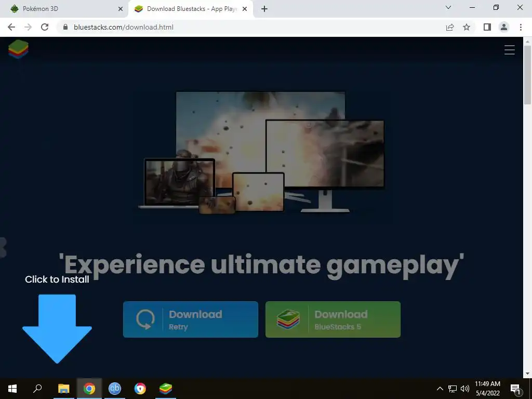Click the page vertical scrollbar thumb
The height and width of the screenshot is (399, 532).
coord(527,75)
